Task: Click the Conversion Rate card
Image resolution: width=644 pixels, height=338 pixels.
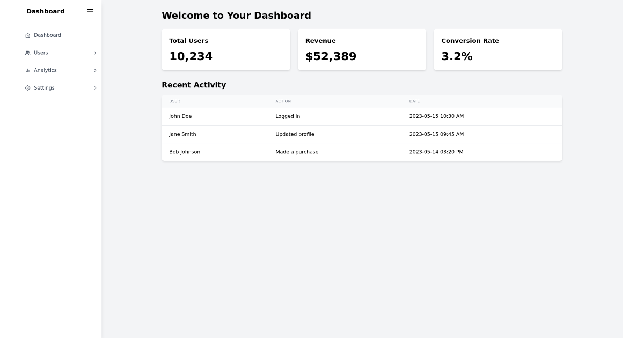Action: tap(498, 49)
